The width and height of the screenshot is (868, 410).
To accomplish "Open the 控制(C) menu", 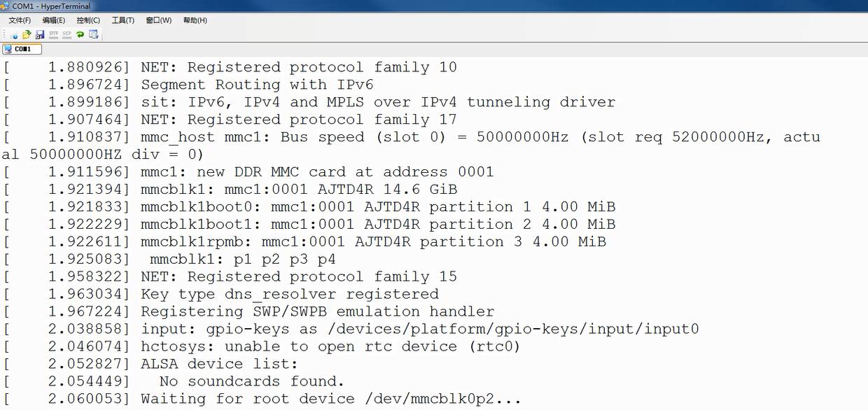I will [88, 20].
